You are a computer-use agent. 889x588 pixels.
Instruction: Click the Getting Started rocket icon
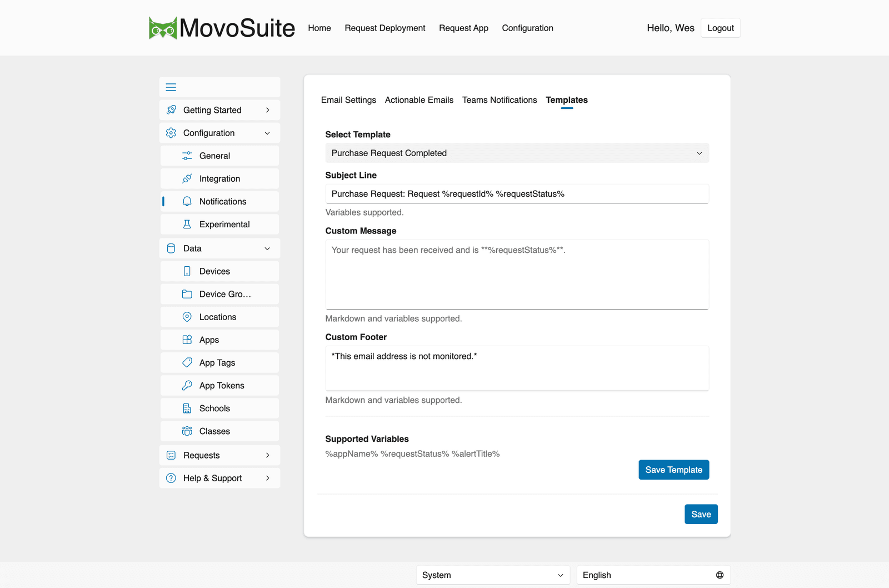click(x=171, y=110)
